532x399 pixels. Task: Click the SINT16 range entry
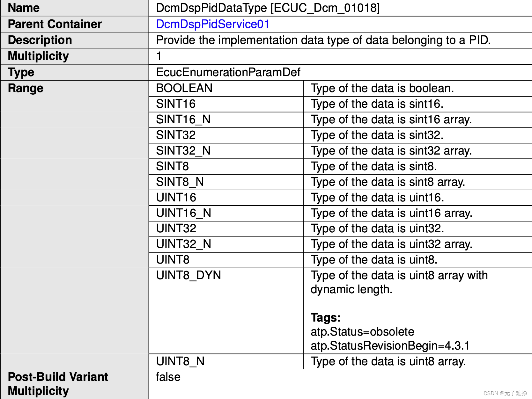[x=176, y=104]
